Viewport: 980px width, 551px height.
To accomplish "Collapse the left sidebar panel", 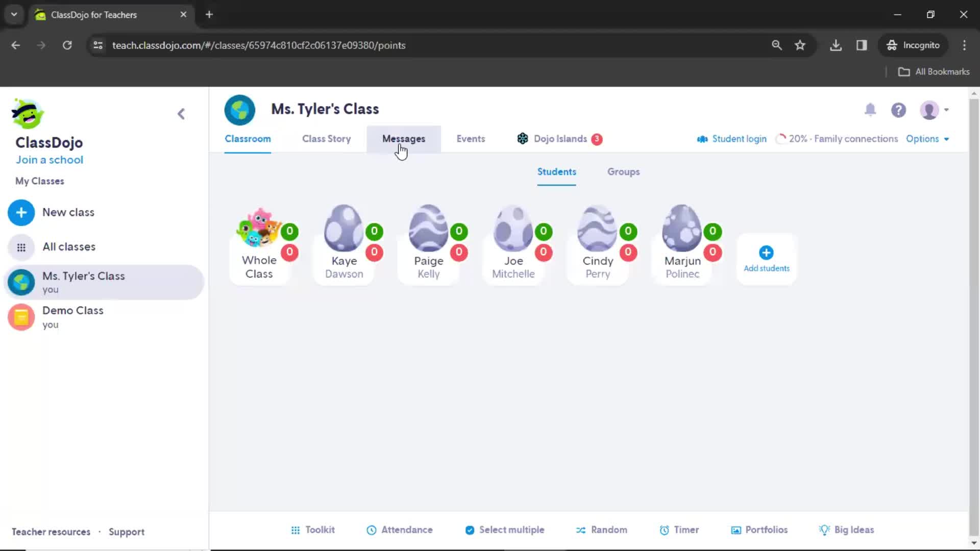I will pyautogui.click(x=180, y=114).
